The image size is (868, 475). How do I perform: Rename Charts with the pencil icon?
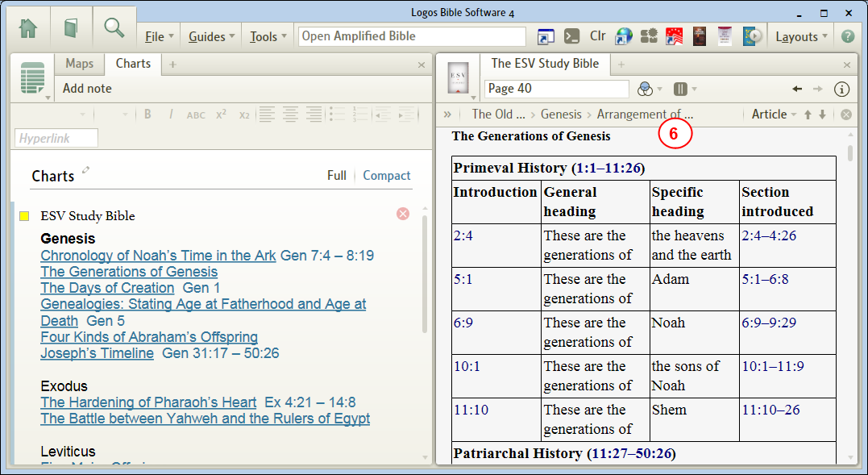85,170
